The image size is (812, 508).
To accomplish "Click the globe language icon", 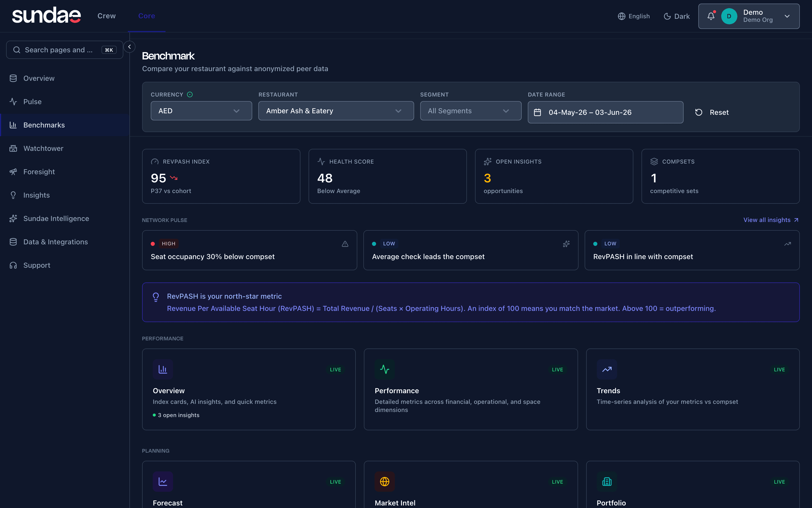I will pos(621,16).
